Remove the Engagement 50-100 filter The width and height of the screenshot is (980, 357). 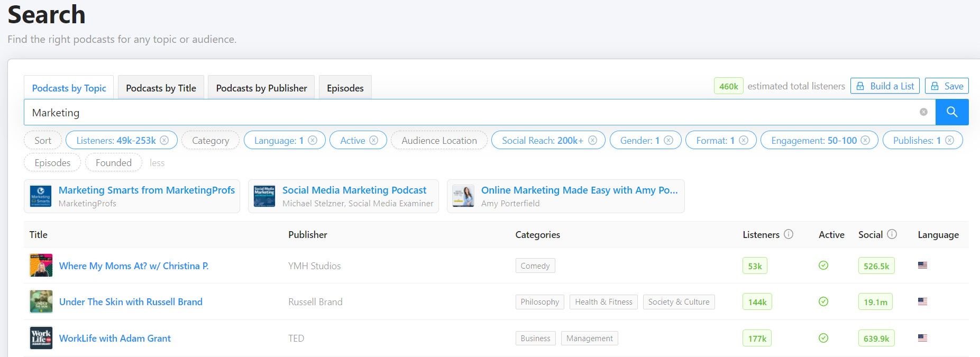[x=865, y=140]
